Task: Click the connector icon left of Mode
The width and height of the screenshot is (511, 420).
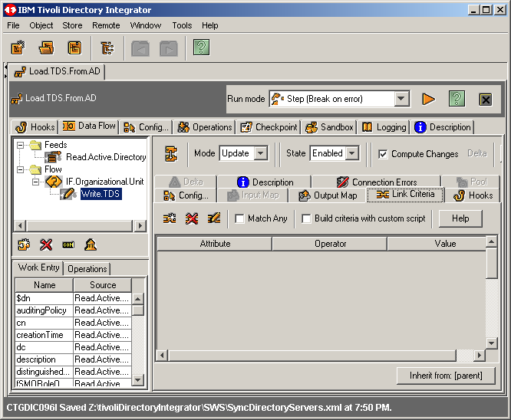Action: (x=173, y=154)
